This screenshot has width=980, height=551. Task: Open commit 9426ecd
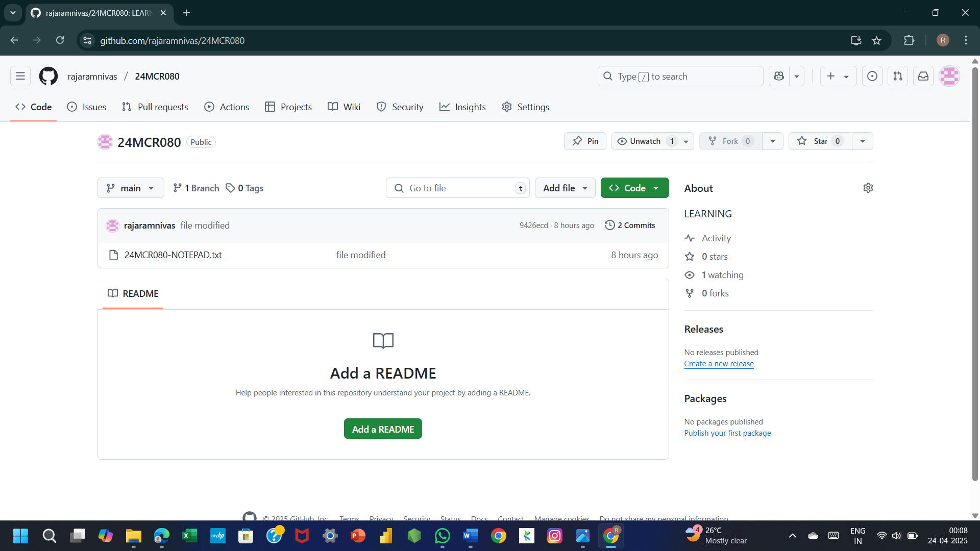(533, 225)
